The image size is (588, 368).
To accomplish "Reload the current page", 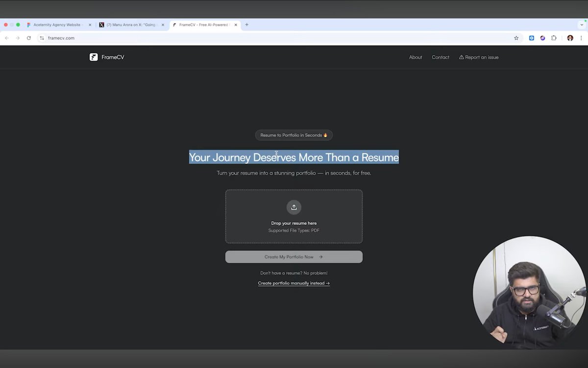I will pos(29,38).
